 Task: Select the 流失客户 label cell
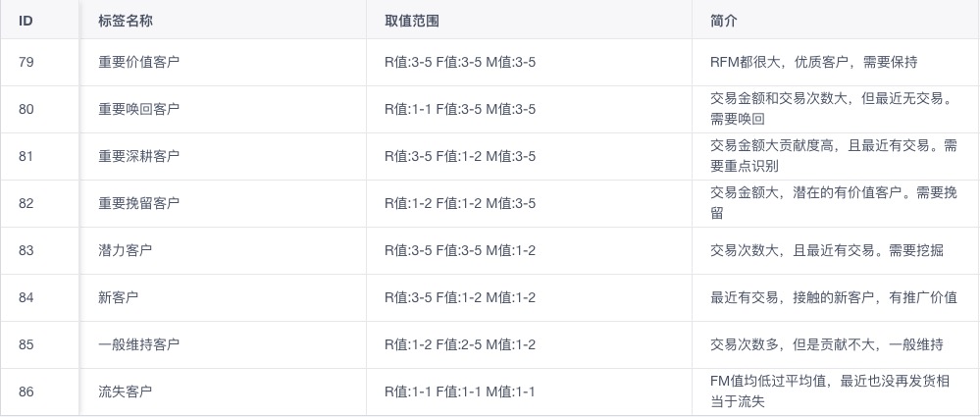[125, 392]
